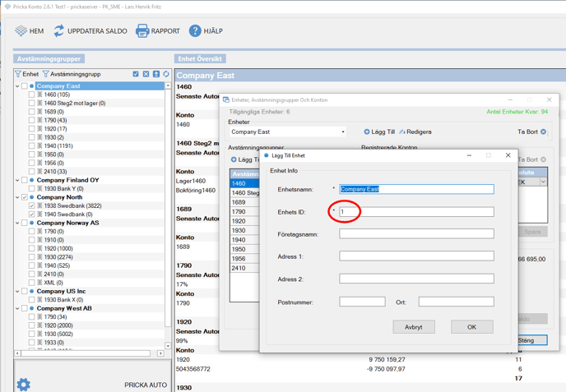Collapse the Company Norway AS tree node
This screenshot has width=566, height=392.
click(17, 223)
